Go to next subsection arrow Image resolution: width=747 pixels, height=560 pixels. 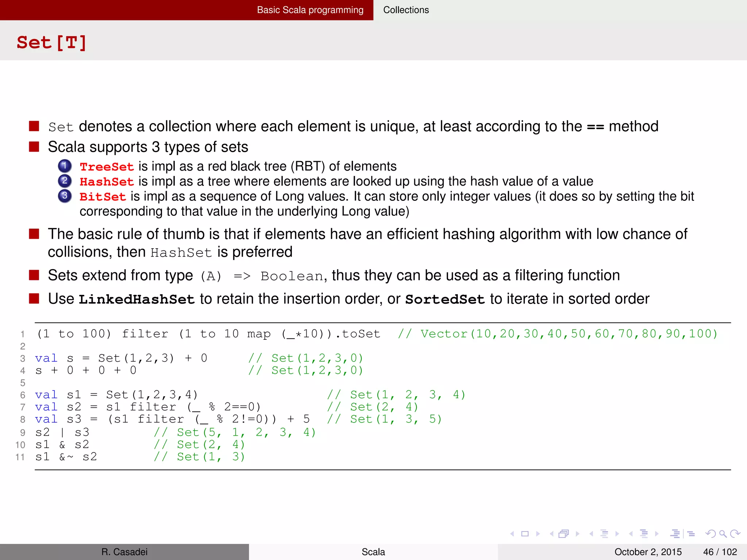617,534
